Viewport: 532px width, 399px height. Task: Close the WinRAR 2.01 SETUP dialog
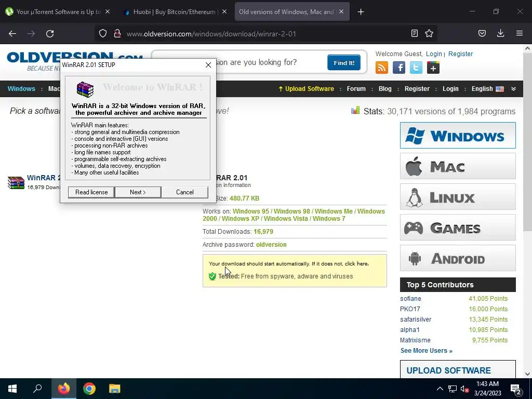click(208, 65)
